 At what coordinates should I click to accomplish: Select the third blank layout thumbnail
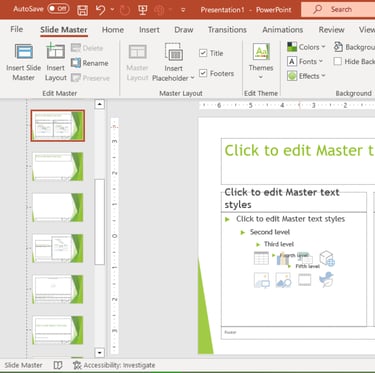point(58,207)
